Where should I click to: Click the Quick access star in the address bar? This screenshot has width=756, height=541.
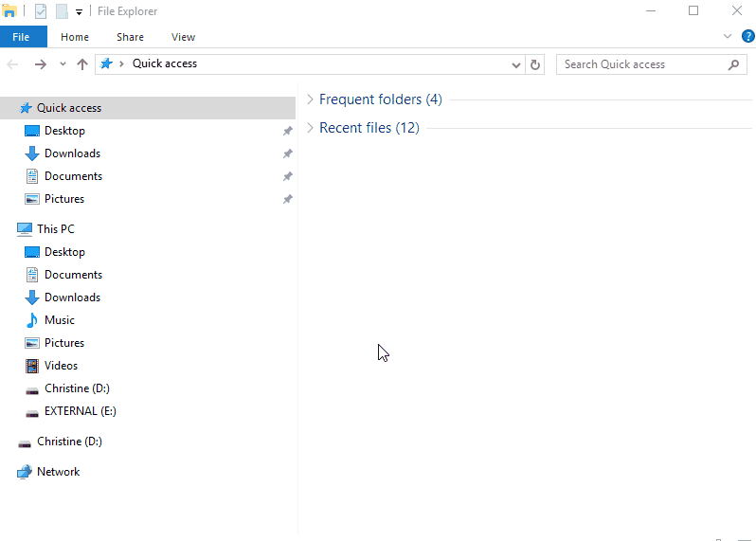pos(106,63)
